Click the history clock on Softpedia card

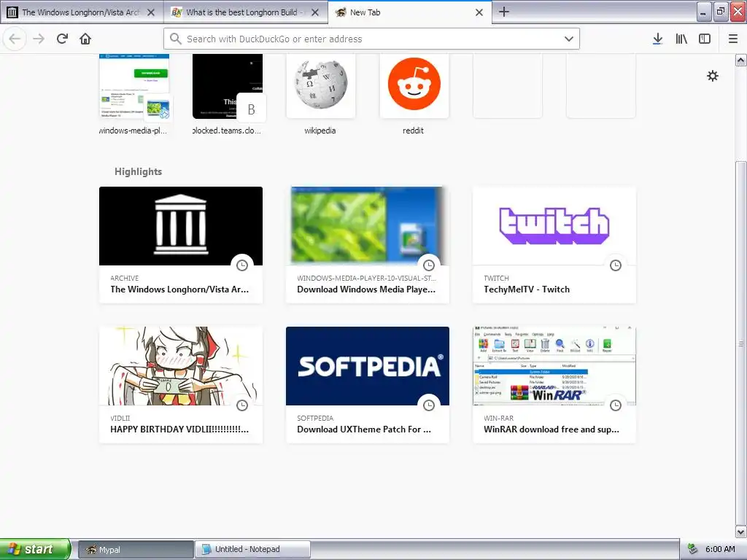429,405
